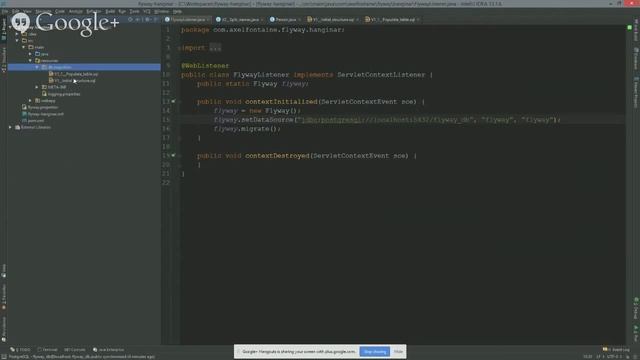The height and width of the screenshot is (360, 640).
Task: Collapse the resources folder in project tree
Action: tap(30, 60)
